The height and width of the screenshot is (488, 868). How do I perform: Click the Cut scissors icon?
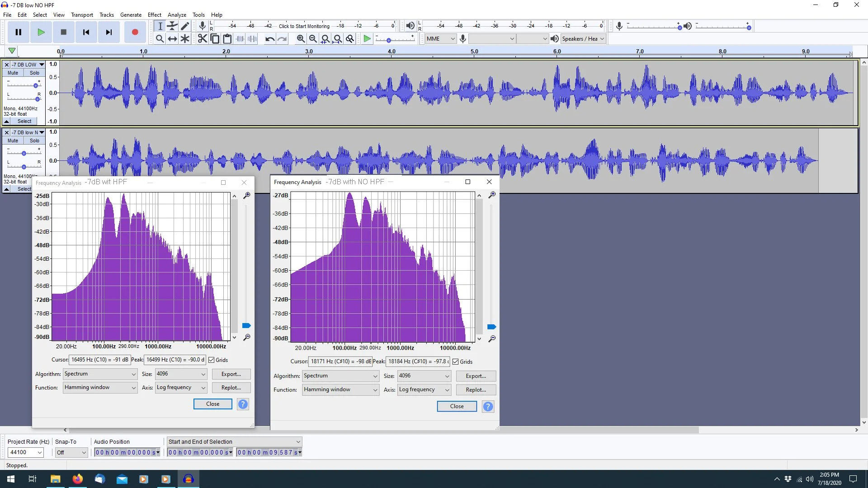[202, 39]
